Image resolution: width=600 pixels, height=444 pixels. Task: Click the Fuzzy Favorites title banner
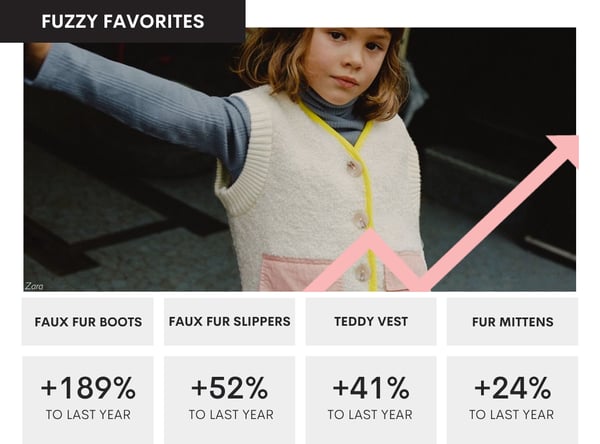point(122,21)
